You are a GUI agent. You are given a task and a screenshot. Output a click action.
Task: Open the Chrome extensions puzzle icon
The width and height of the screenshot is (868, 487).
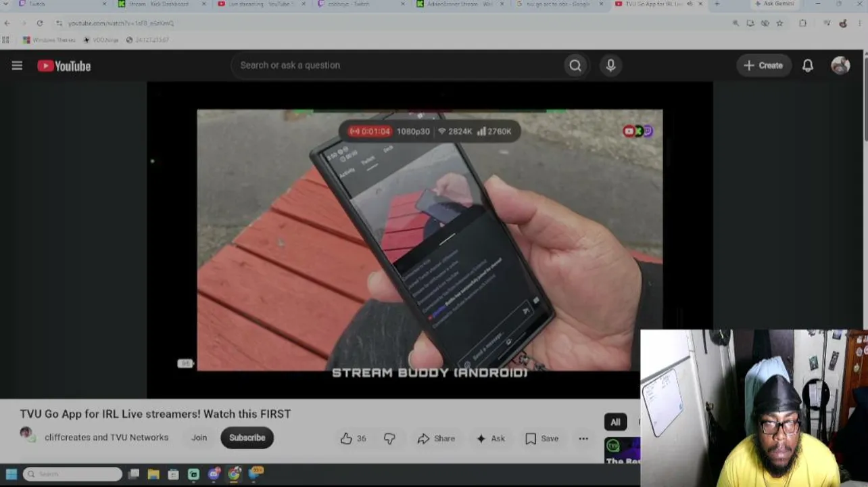(x=802, y=23)
